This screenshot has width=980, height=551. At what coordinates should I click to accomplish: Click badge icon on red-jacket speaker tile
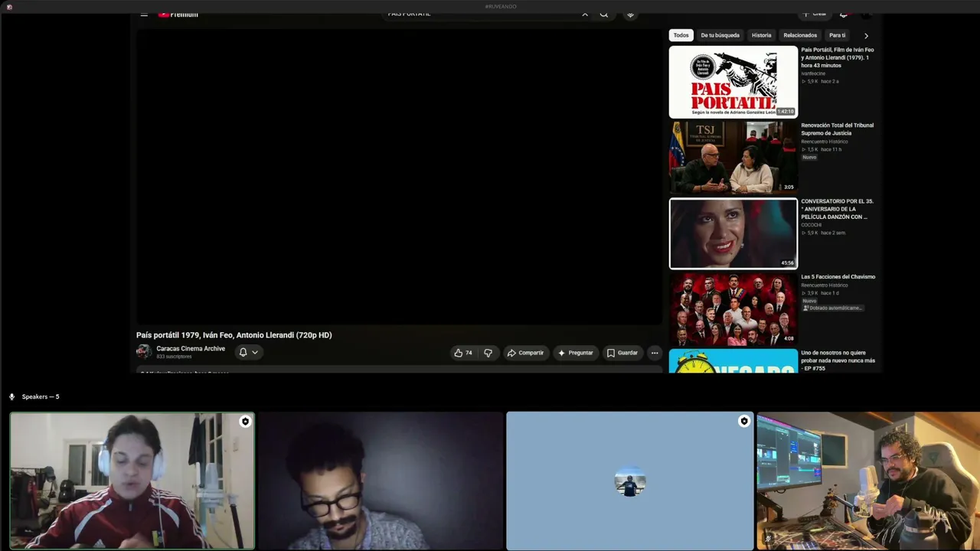tap(245, 421)
